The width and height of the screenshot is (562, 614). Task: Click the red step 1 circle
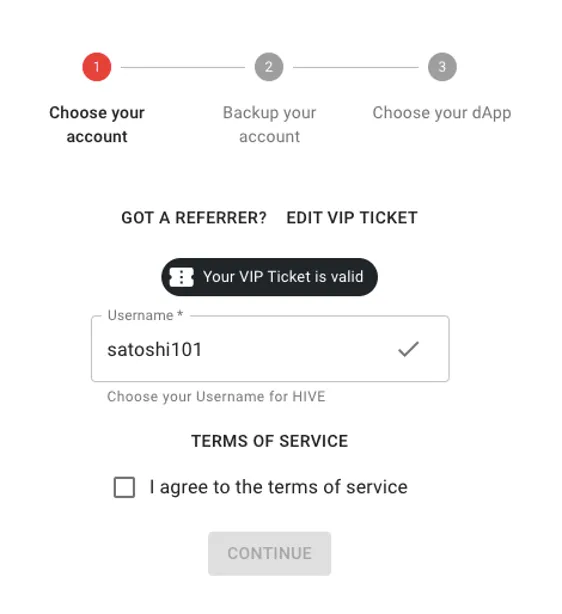97,67
